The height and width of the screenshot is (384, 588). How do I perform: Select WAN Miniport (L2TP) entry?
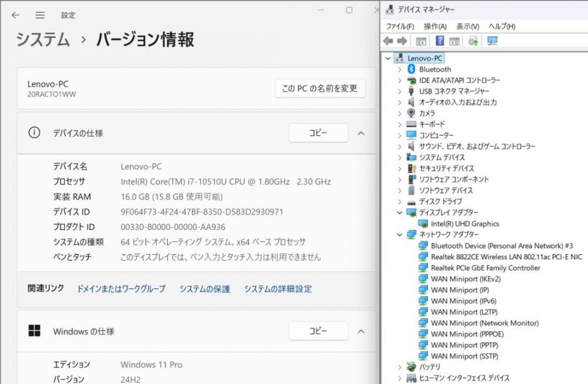tap(465, 312)
